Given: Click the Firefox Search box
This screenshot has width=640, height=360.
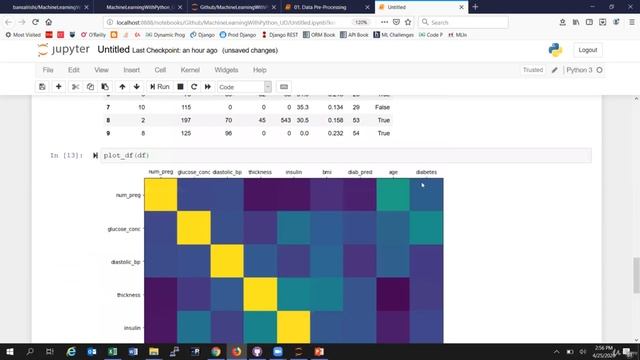Looking at the screenshot, I should pos(464,22).
